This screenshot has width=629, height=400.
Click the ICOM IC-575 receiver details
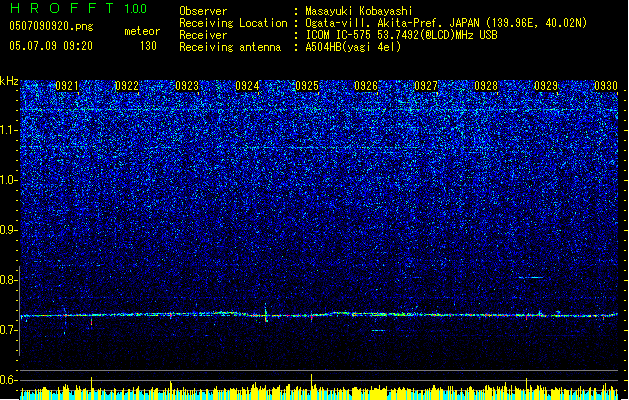[x=402, y=35]
